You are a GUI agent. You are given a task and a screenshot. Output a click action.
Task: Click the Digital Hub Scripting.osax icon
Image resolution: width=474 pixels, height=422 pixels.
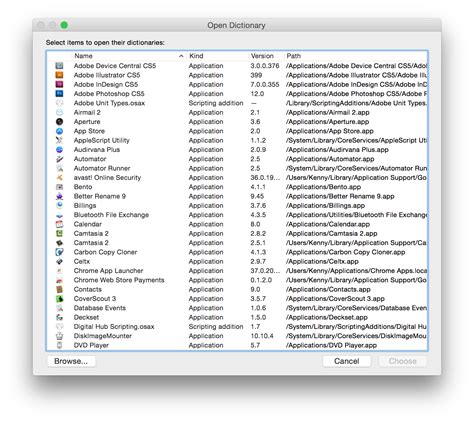pos(59,327)
